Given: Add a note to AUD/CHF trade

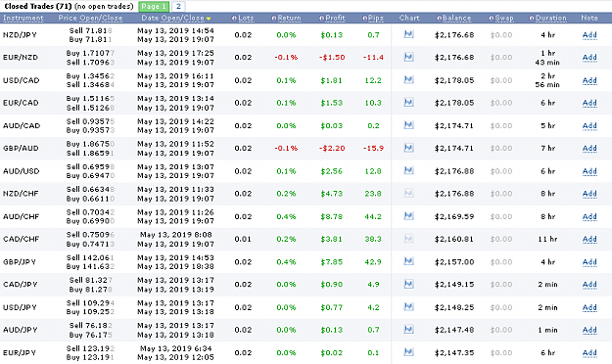Looking at the screenshot, I should tap(589, 216).
